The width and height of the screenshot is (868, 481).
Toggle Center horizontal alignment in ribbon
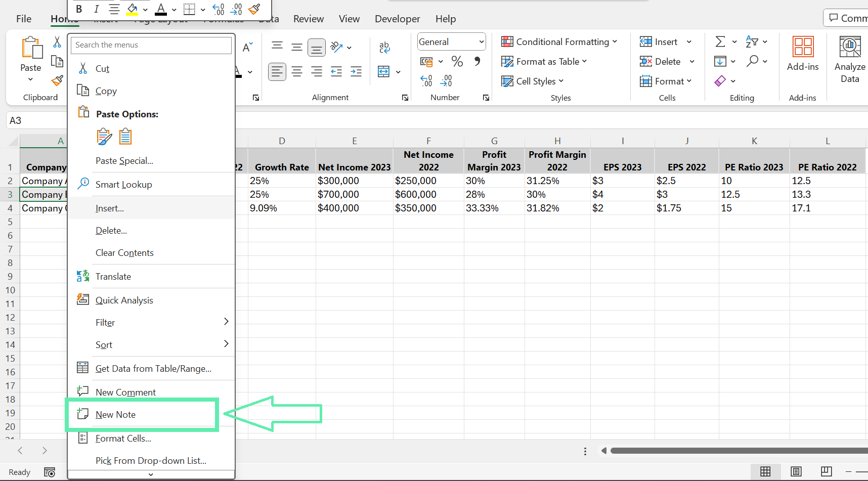[297, 72]
